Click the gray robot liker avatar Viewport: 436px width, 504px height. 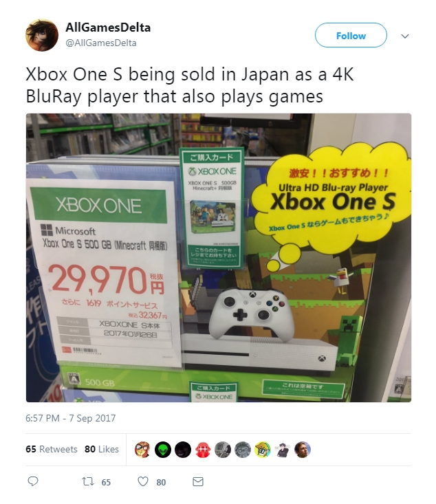(x=223, y=450)
